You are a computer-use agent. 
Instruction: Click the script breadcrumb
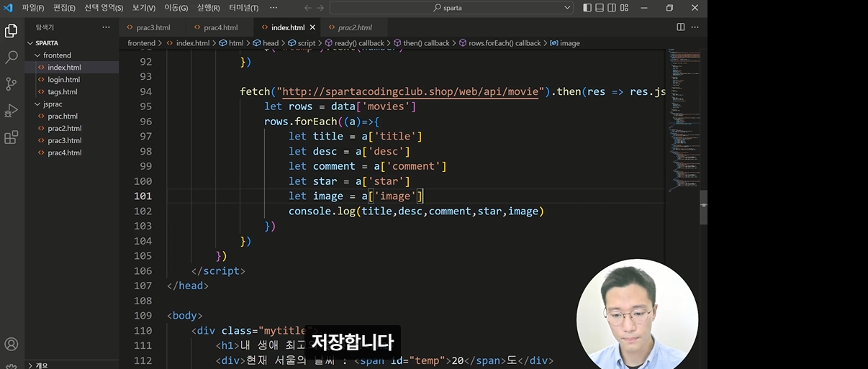(302, 43)
